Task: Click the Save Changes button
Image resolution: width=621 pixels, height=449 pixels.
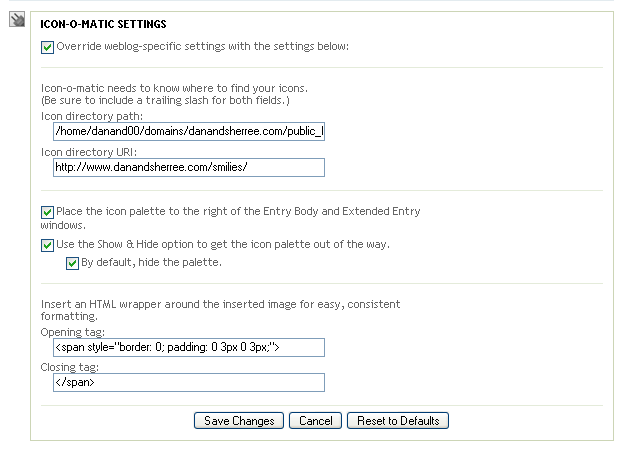Action: point(239,420)
